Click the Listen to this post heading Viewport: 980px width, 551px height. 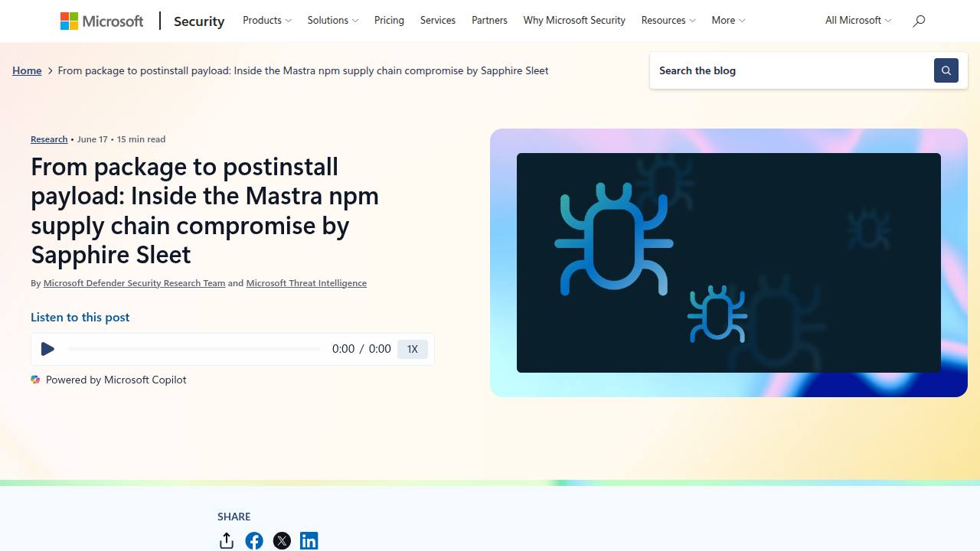point(80,317)
